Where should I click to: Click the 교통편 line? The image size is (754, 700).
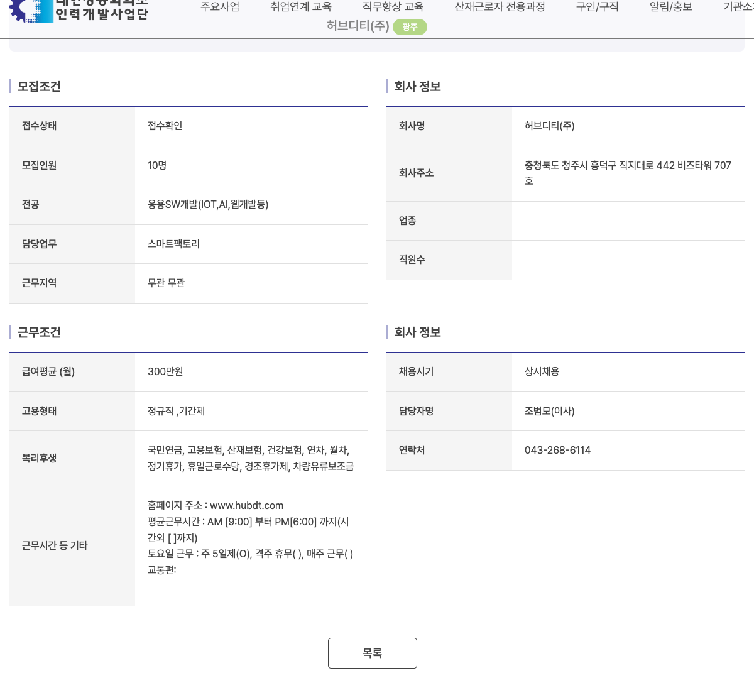(x=162, y=570)
